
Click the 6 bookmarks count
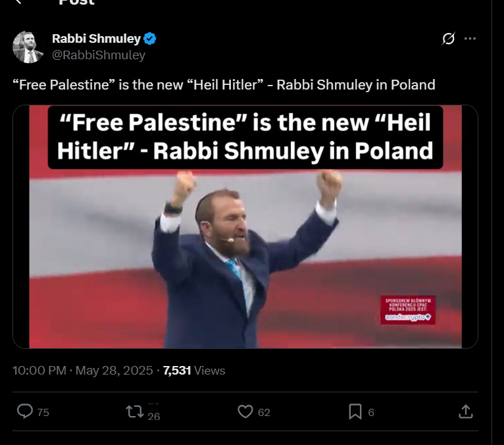371,412
